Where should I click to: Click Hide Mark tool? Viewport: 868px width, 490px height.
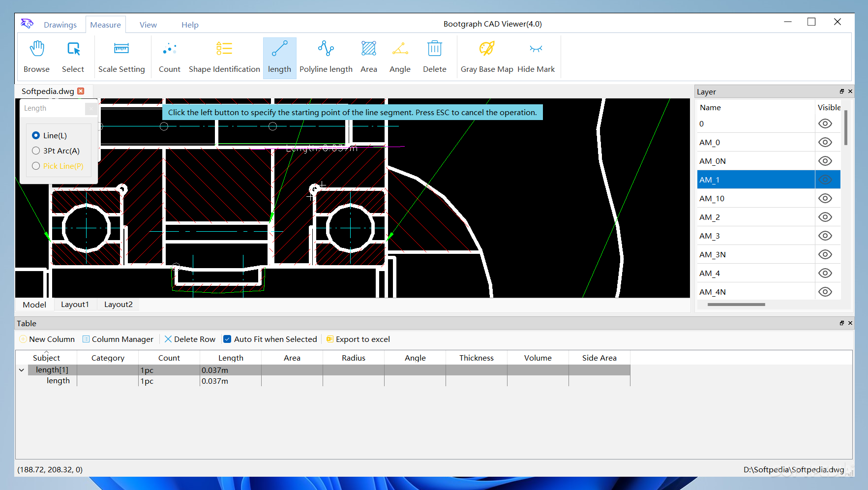pos(536,57)
